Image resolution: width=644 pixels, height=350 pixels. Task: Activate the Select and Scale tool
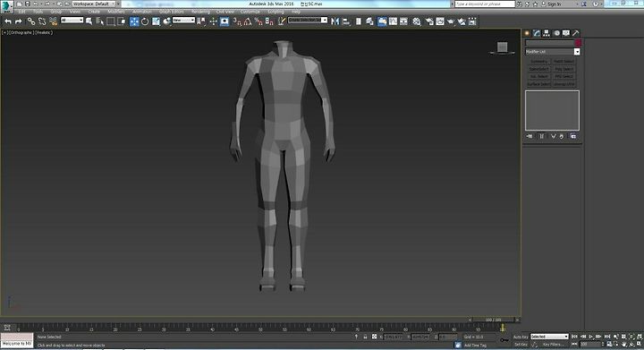pyautogui.click(x=156, y=21)
